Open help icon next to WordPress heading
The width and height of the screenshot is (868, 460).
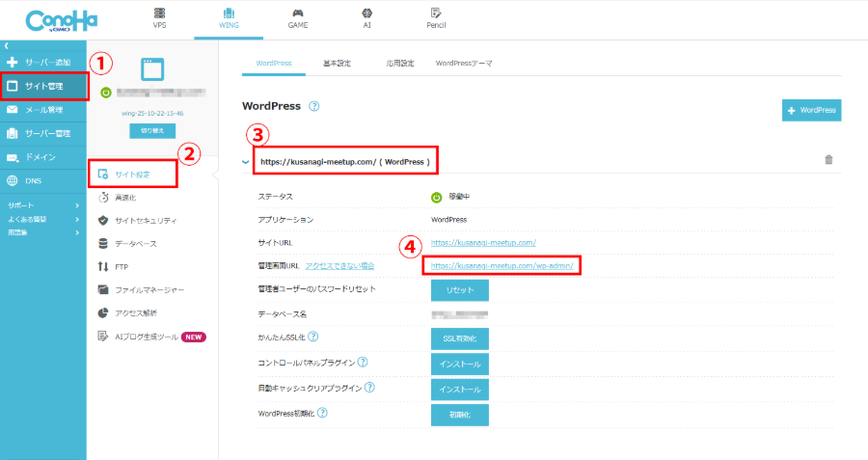click(314, 106)
